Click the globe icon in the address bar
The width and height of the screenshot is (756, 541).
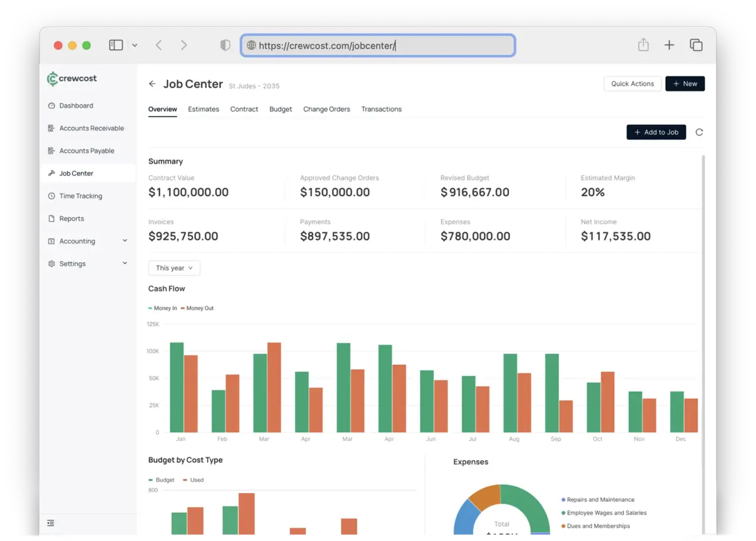[251, 45]
